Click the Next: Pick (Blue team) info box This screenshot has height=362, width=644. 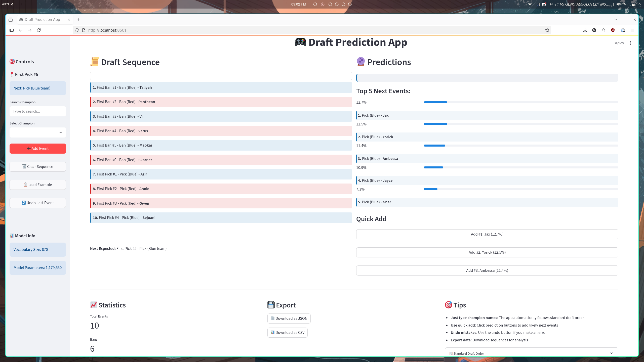[x=38, y=88]
